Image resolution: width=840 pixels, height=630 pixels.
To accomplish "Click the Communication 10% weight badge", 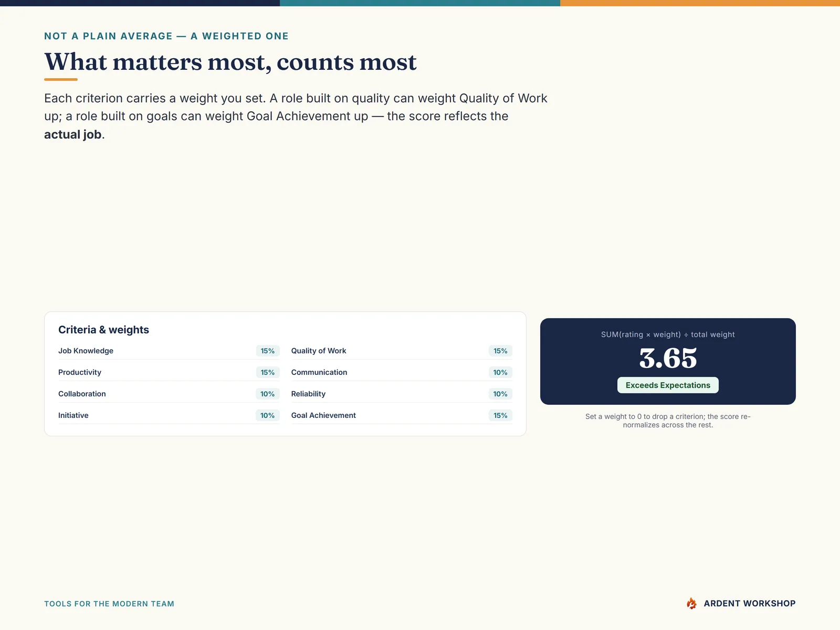I will click(x=500, y=372).
